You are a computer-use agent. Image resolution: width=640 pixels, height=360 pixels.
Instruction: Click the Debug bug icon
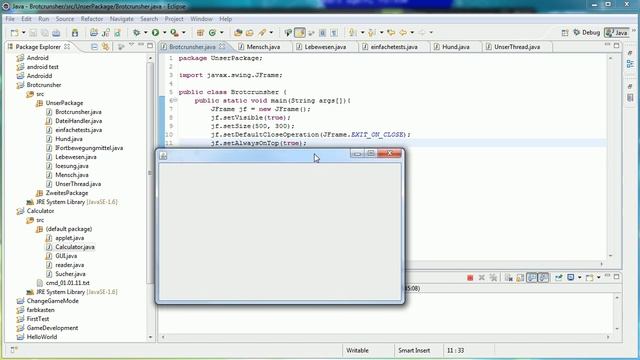click(x=136, y=33)
